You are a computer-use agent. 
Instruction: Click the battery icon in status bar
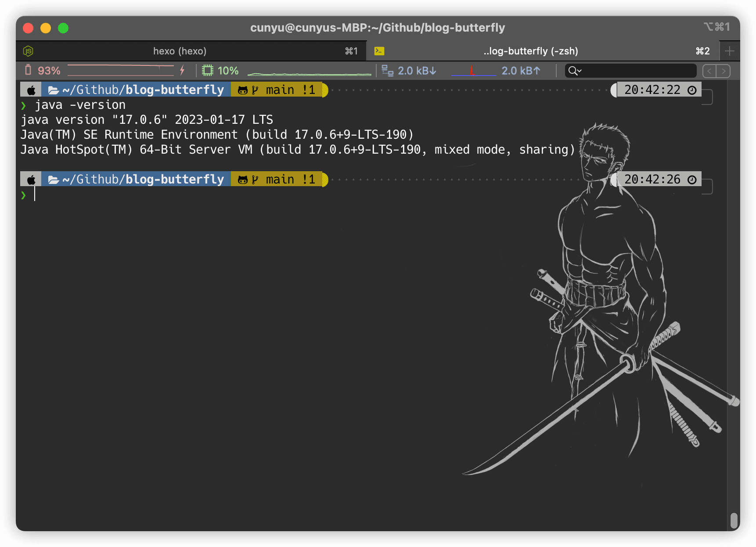(28, 70)
